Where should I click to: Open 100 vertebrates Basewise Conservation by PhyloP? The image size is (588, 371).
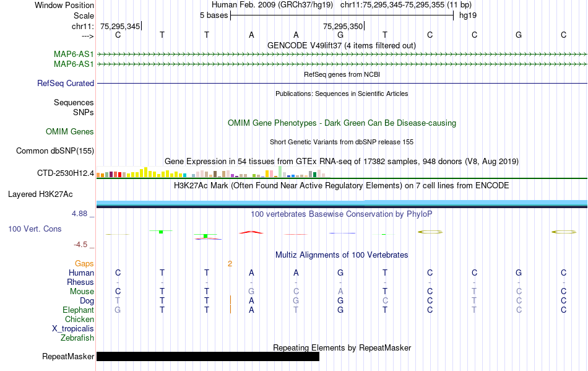point(342,214)
